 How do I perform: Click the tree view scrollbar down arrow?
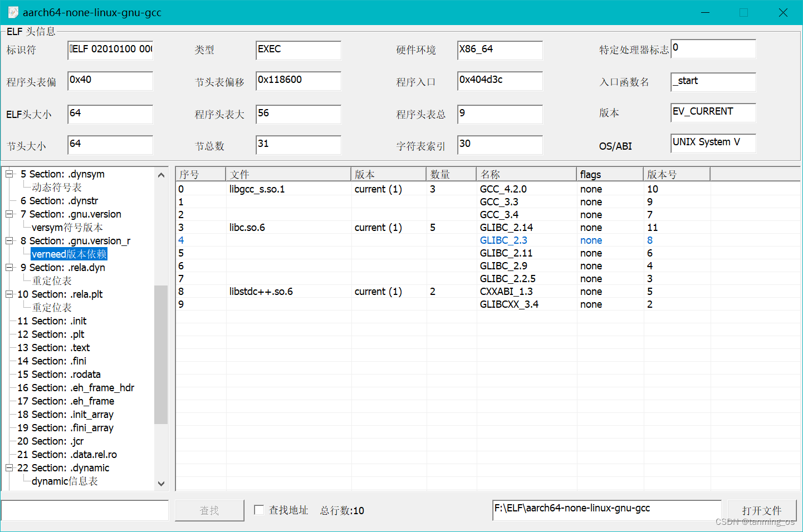point(161,483)
